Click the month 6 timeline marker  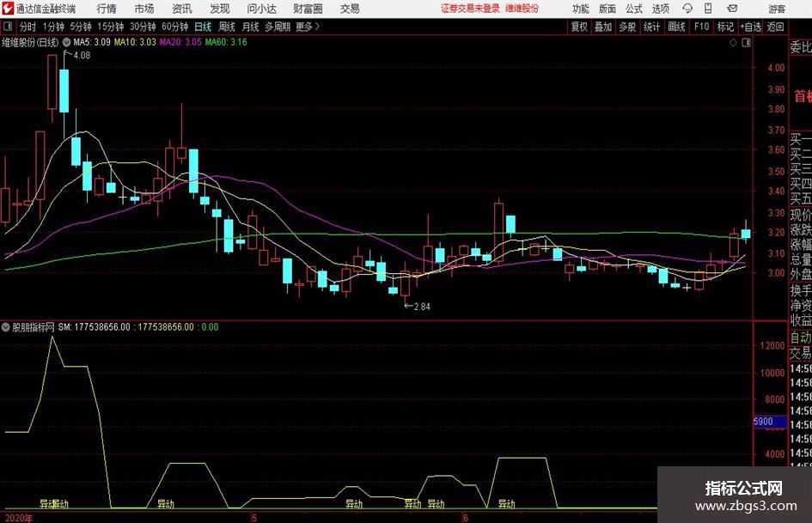coord(466,518)
